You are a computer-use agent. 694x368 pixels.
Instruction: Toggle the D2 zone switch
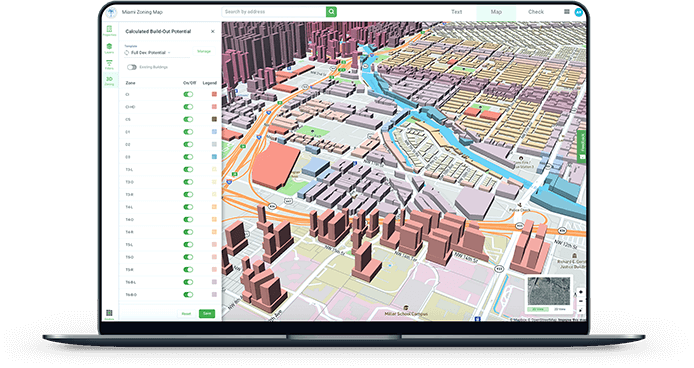(x=189, y=144)
